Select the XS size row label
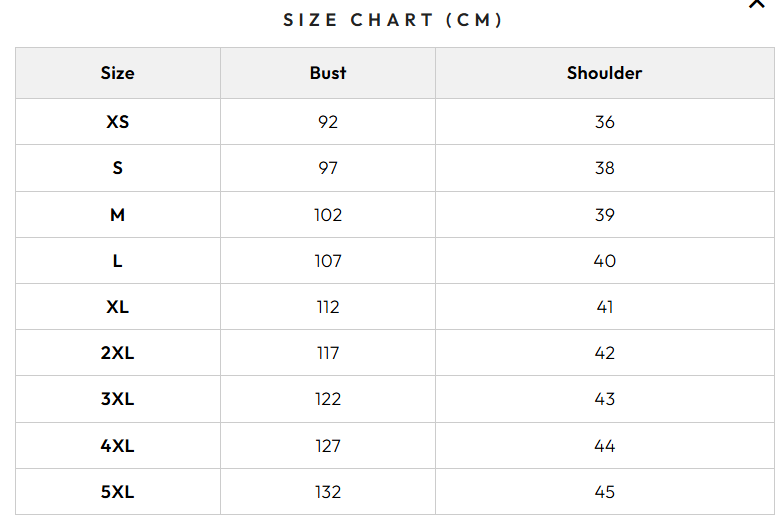 click(117, 122)
